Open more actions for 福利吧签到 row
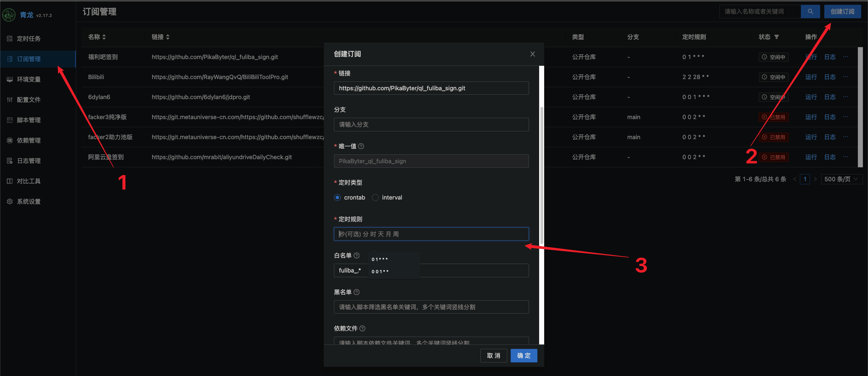 (x=846, y=57)
